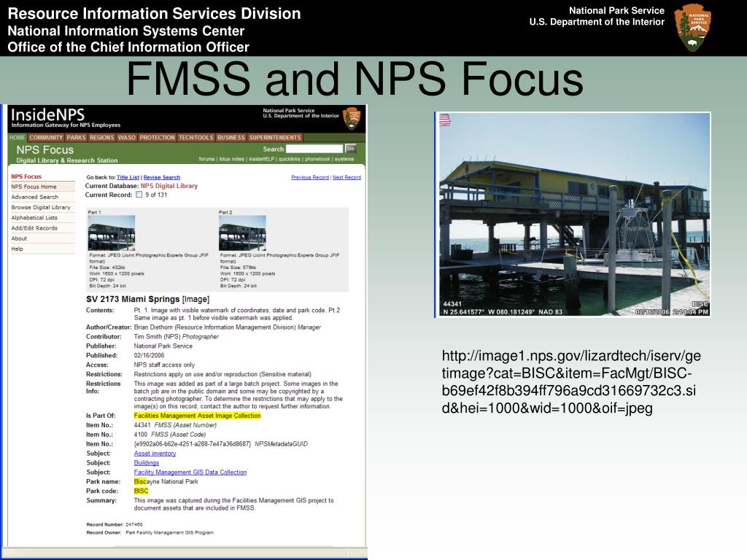747x560 pixels.
Task: Open Alphabetical Lists in sidebar
Action: [34, 217]
